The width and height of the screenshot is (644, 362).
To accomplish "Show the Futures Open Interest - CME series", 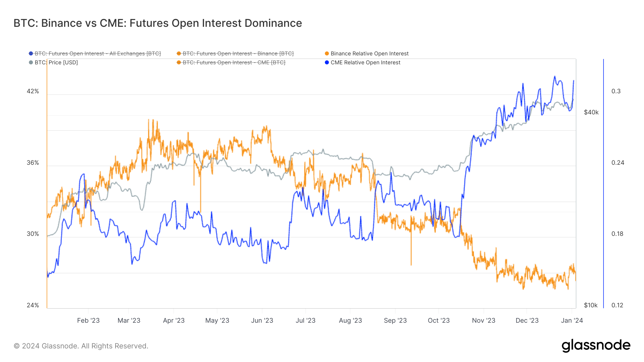I will point(234,63).
